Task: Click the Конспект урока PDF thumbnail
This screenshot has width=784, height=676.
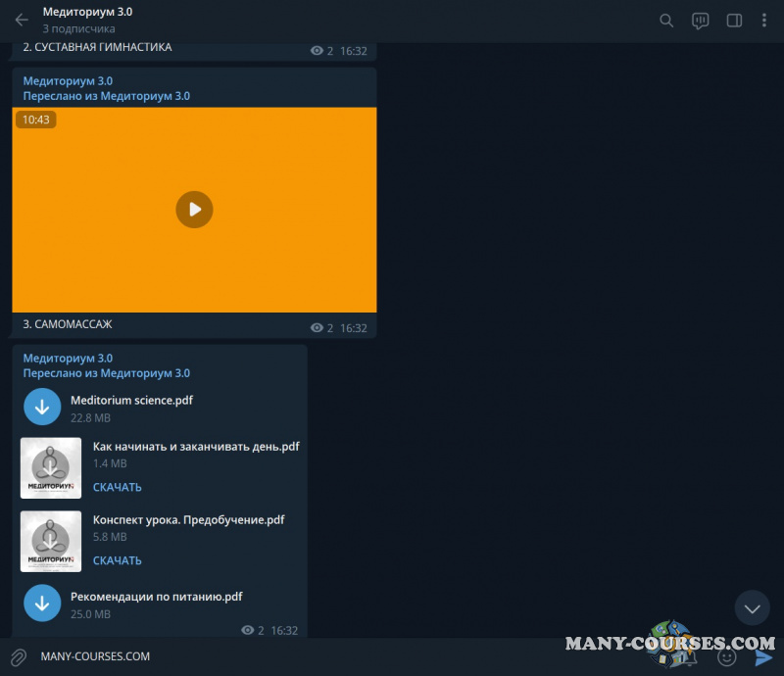Action: click(x=51, y=542)
